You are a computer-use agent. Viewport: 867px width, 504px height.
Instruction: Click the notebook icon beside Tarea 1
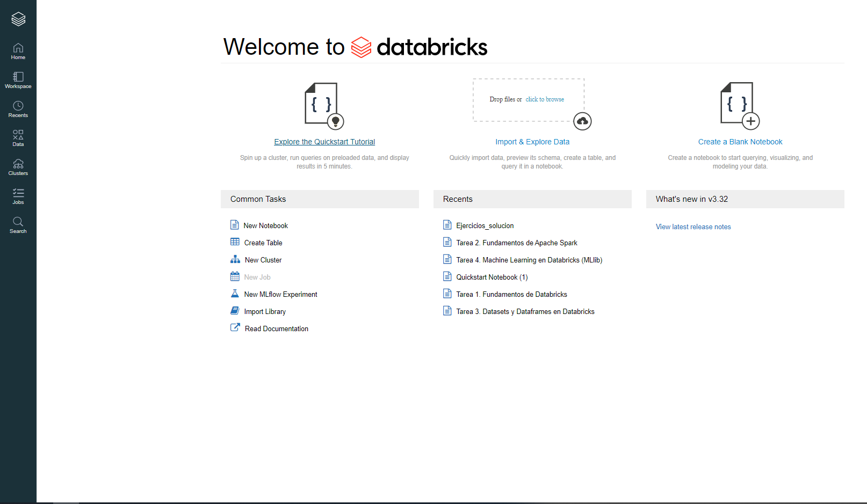tap(447, 294)
